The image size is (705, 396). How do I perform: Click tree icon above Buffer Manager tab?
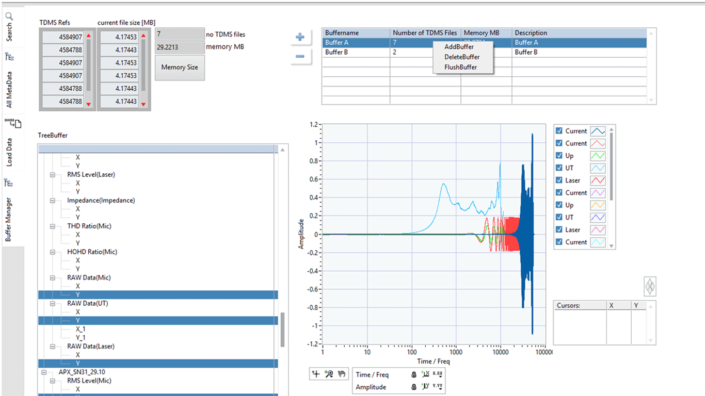click(x=9, y=183)
